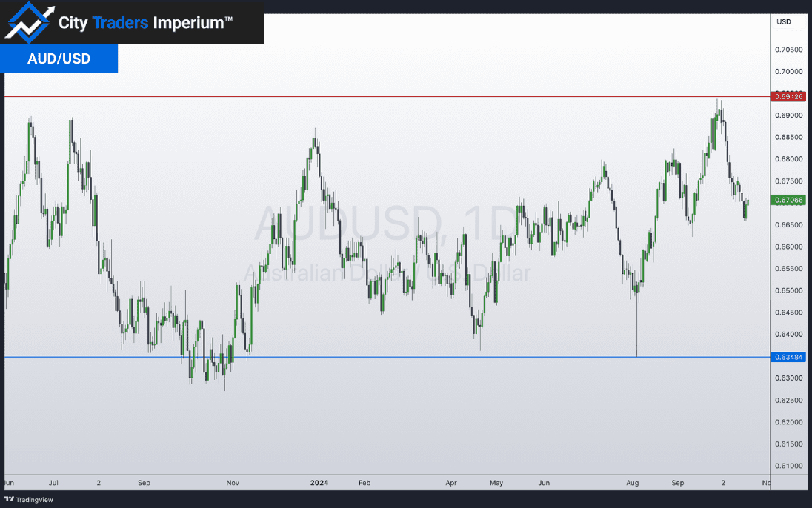
Task: Click the Apr label on time axis
Action: click(451, 483)
